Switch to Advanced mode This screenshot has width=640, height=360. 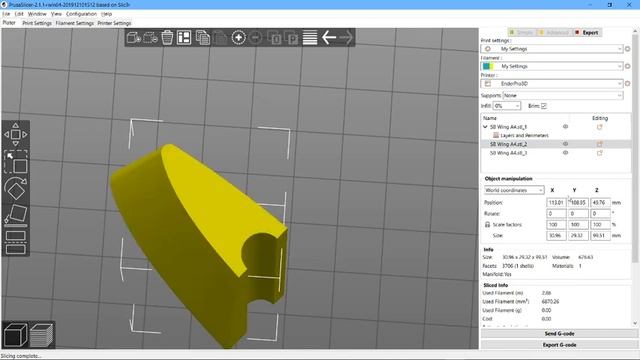tap(554, 33)
